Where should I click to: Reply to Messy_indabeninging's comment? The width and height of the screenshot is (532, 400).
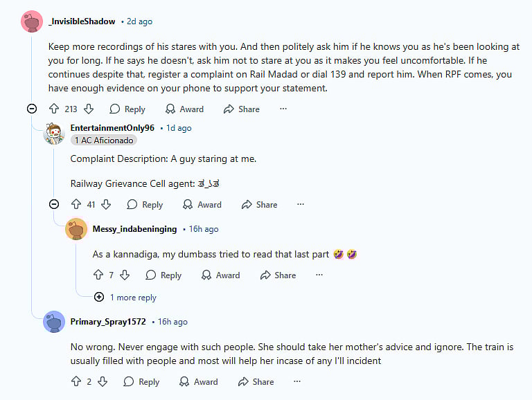coord(163,275)
